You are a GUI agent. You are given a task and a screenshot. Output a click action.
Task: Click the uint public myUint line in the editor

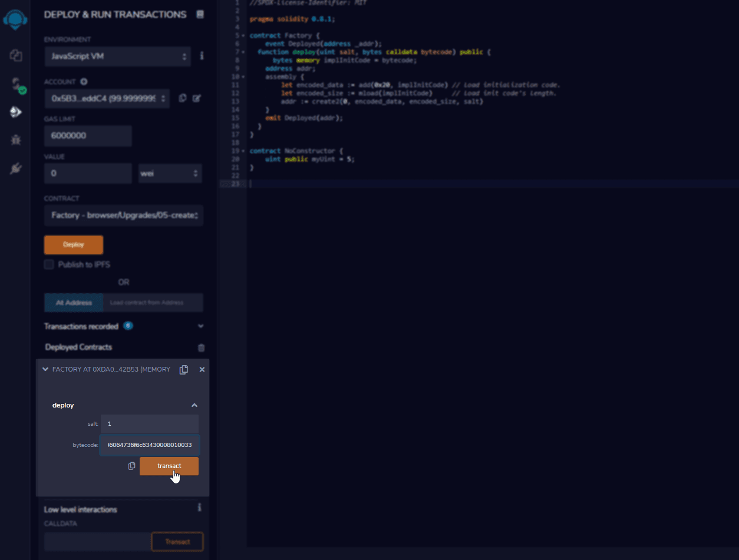[x=310, y=159]
